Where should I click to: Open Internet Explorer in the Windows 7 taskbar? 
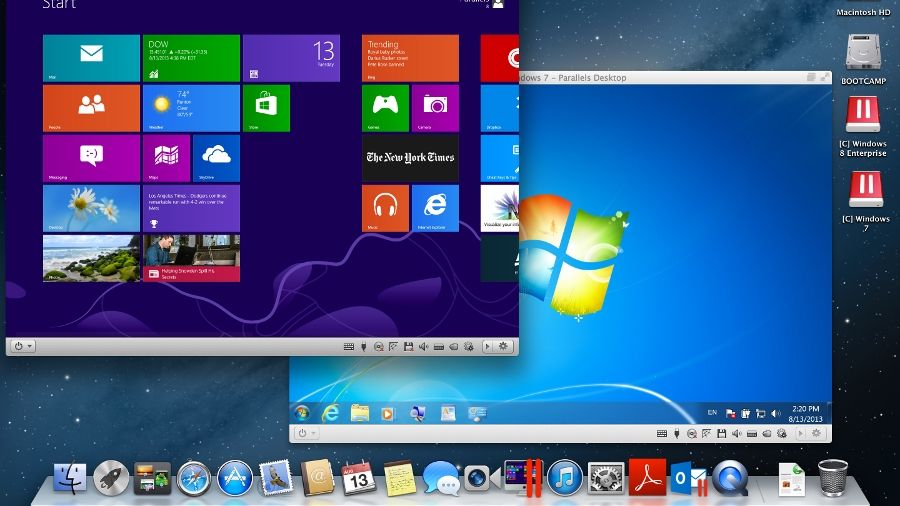tap(331, 413)
